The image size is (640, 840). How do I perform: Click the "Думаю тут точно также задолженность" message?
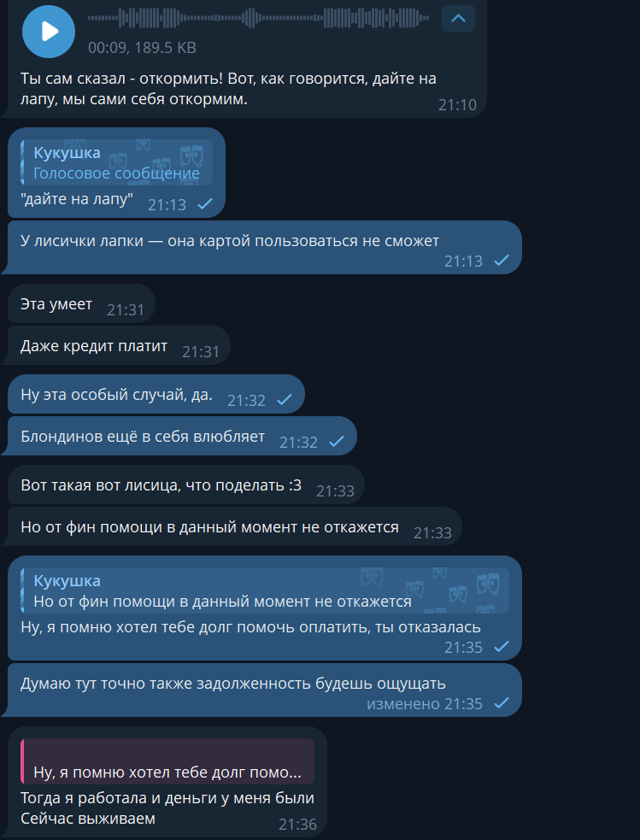(x=265, y=690)
